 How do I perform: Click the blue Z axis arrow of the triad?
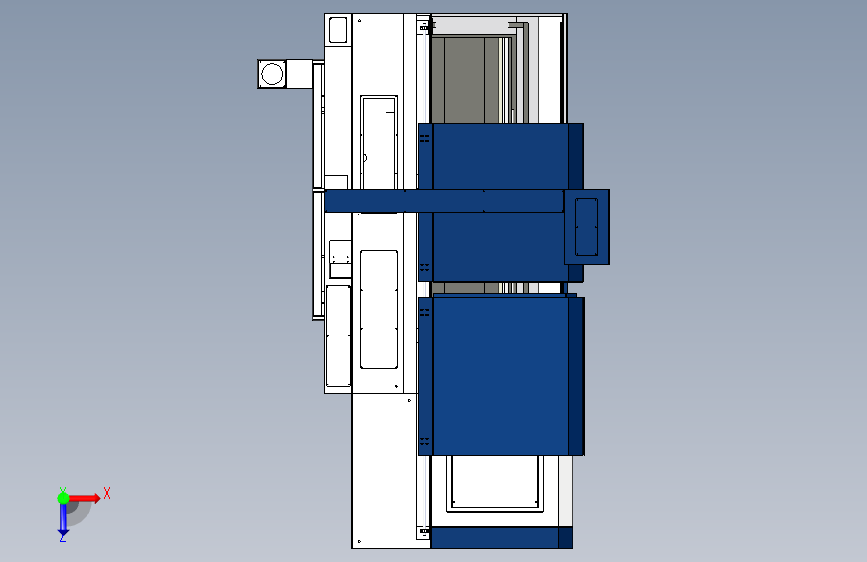63,520
